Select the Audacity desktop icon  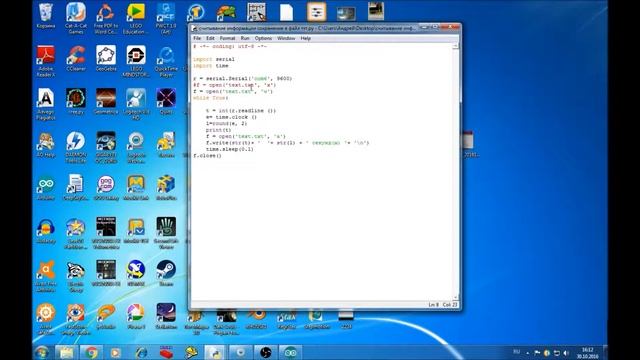(x=46, y=231)
